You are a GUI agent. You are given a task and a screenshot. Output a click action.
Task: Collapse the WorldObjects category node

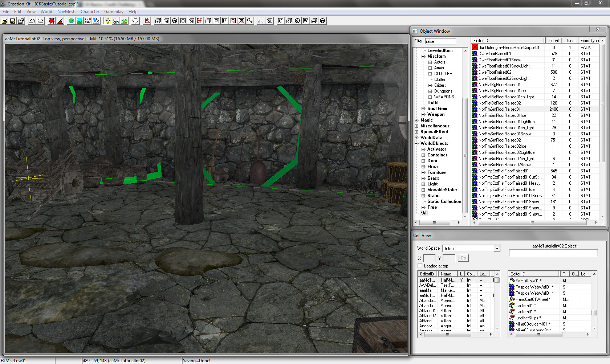tap(416, 143)
